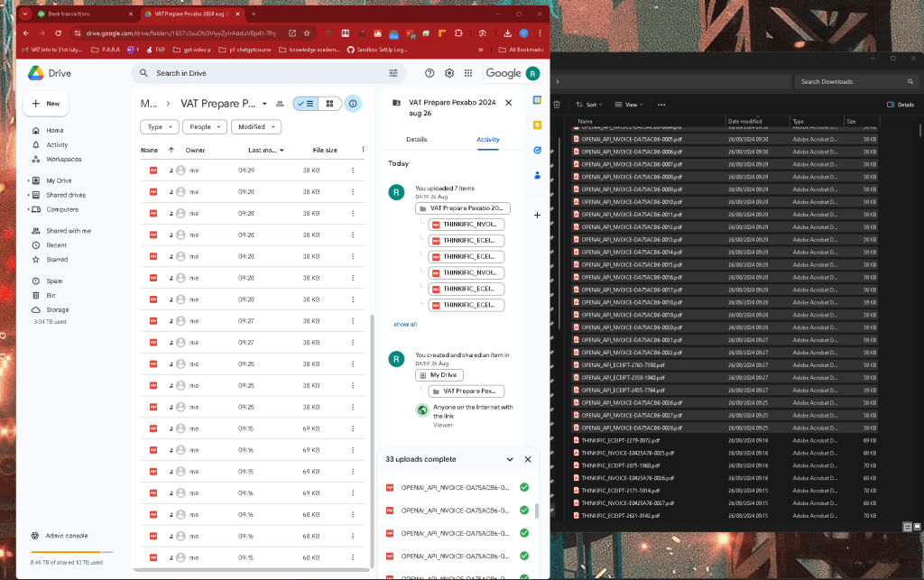Expand My Drive in the sidebar
The width and height of the screenshot is (924, 580).
28,180
